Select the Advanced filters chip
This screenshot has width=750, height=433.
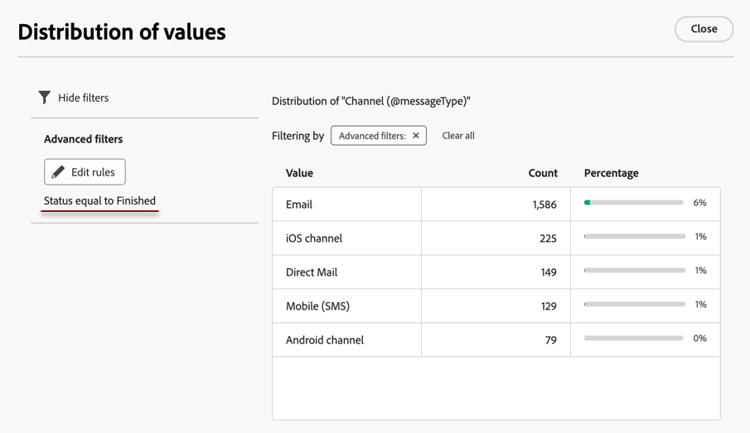(x=372, y=135)
